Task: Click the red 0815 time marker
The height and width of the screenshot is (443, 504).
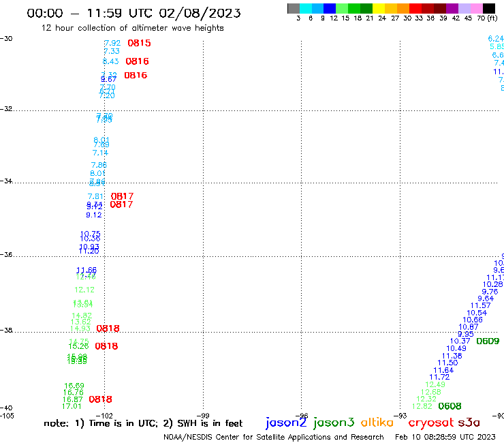Action: [x=139, y=43]
